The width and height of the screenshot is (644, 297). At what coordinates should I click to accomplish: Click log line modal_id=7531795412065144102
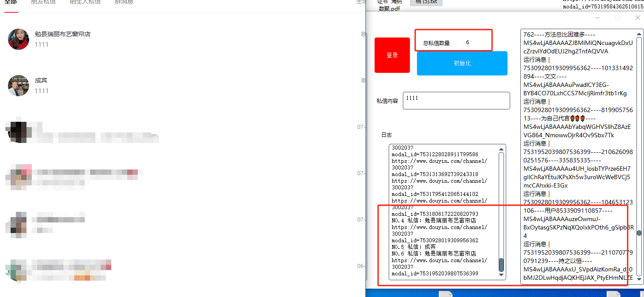click(435, 194)
